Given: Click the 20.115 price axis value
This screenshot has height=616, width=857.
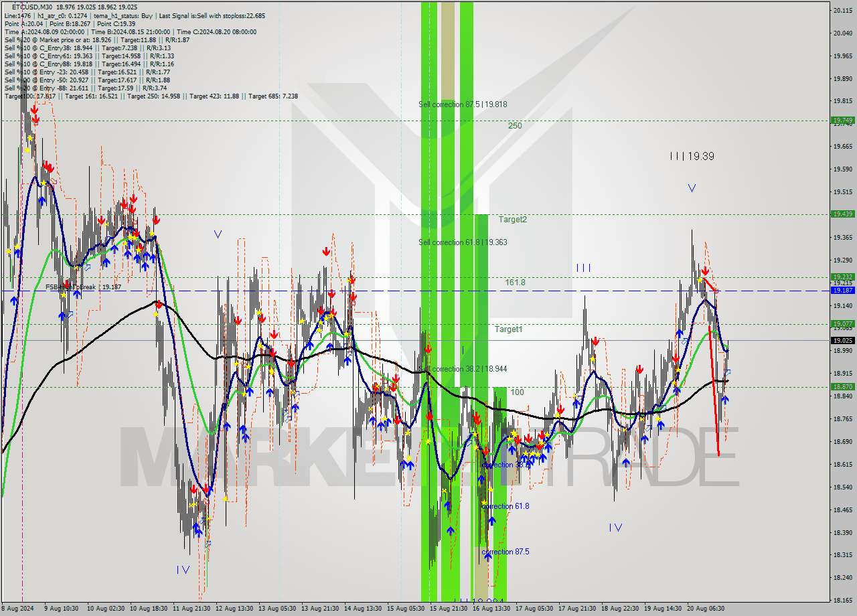Looking at the screenshot, I should point(843,10).
